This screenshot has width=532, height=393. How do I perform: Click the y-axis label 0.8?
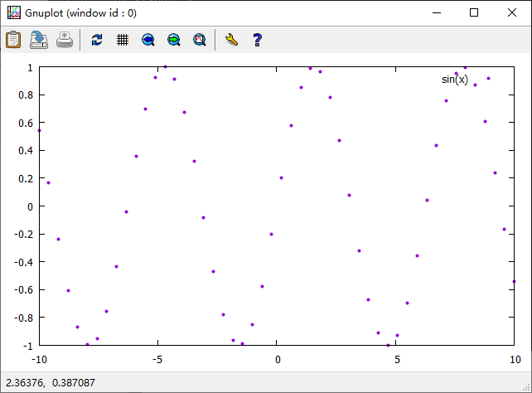pos(26,95)
